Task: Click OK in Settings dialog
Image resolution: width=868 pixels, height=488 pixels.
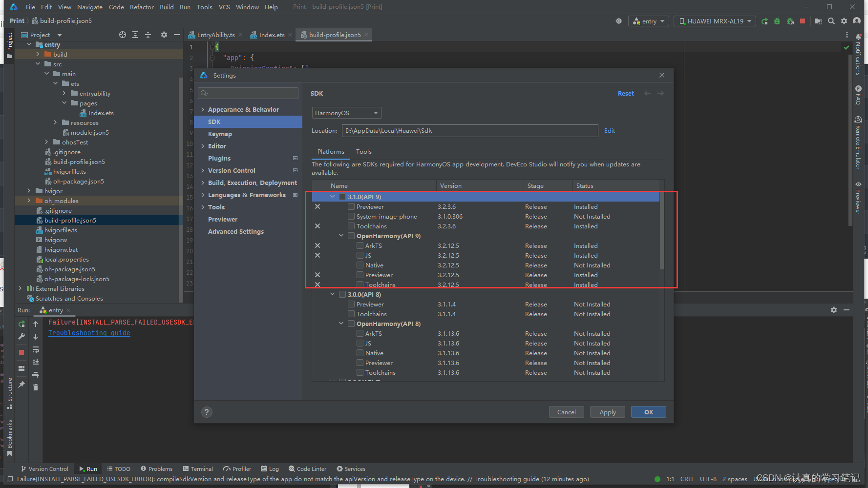Action: point(649,412)
